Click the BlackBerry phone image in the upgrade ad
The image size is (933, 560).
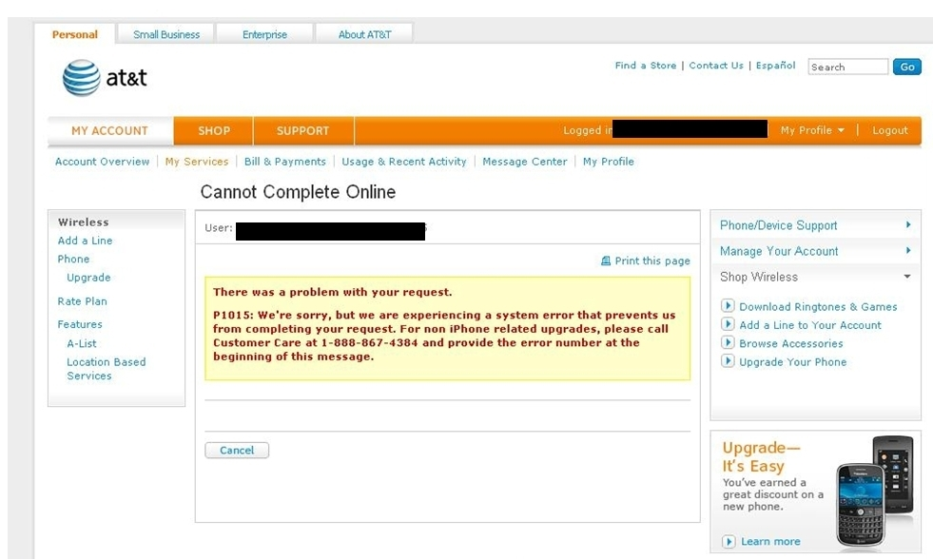point(861,505)
